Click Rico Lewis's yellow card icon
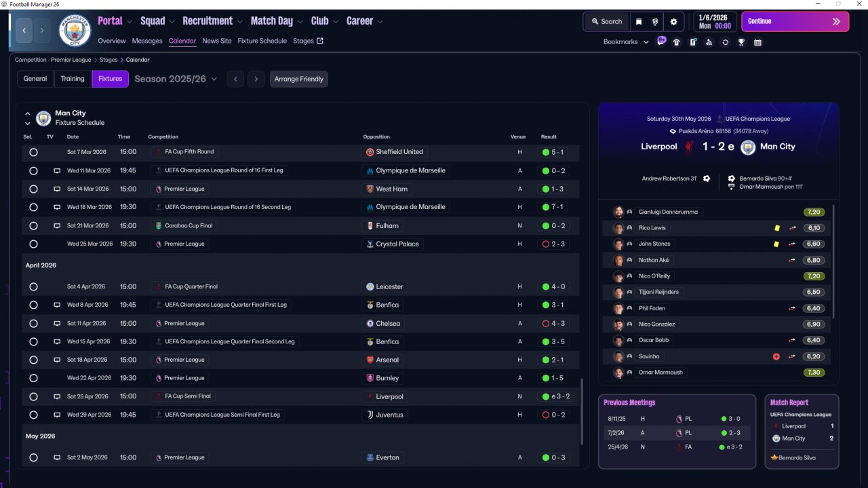This screenshot has height=488, width=868. (x=776, y=228)
